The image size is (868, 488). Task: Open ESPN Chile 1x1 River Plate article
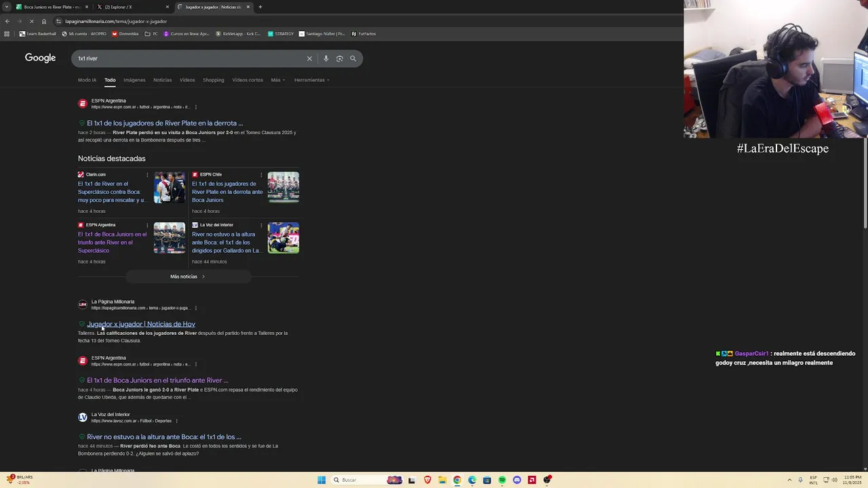(x=227, y=192)
